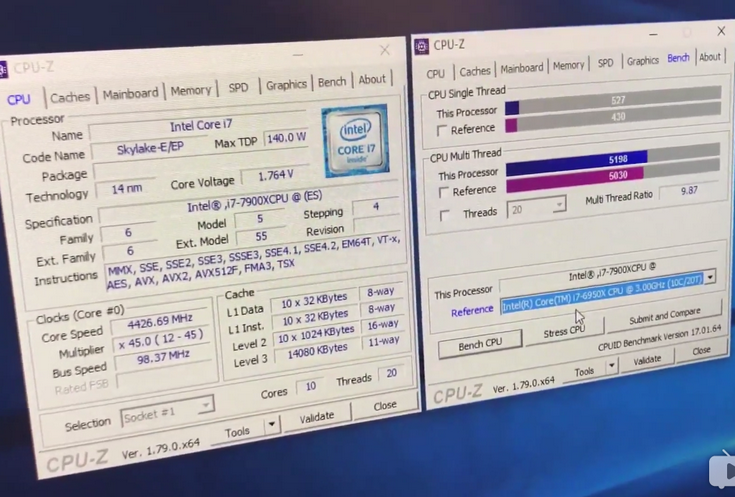Viewport: 735px width, 497px height.
Task: Switch to the SPD tab in left window
Action: tap(238, 87)
